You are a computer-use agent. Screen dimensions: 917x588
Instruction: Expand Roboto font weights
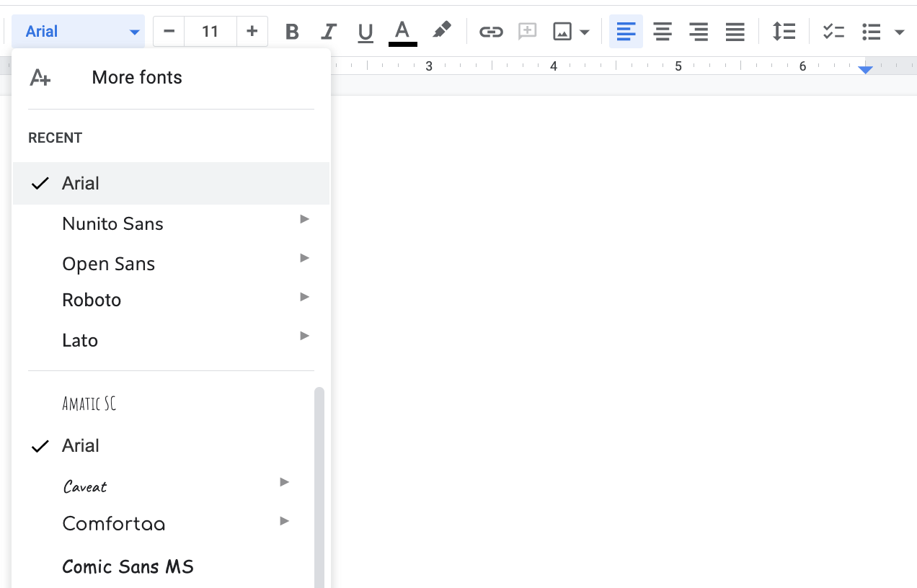[x=305, y=297]
